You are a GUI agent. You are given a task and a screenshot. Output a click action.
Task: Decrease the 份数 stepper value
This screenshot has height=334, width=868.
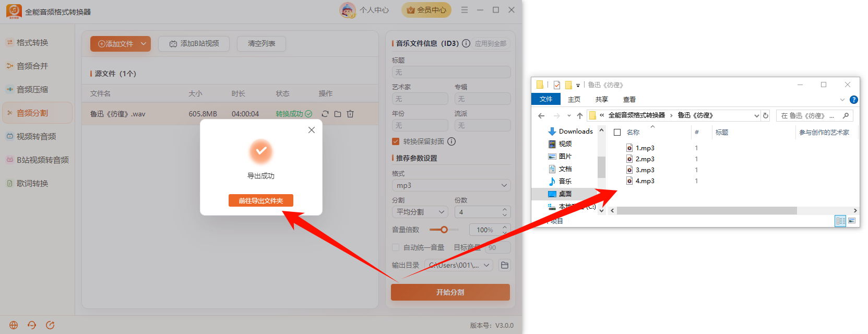[505, 214]
